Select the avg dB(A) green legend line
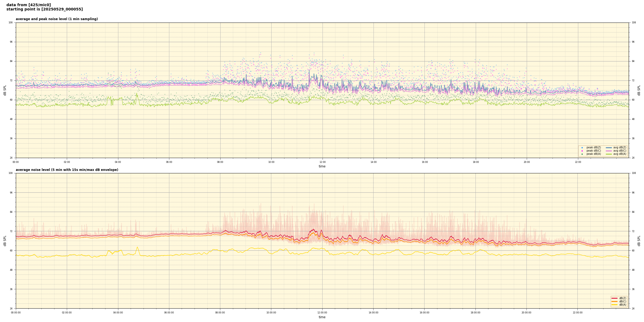The height and width of the screenshot is (322, 644). [x=609, y=154]
